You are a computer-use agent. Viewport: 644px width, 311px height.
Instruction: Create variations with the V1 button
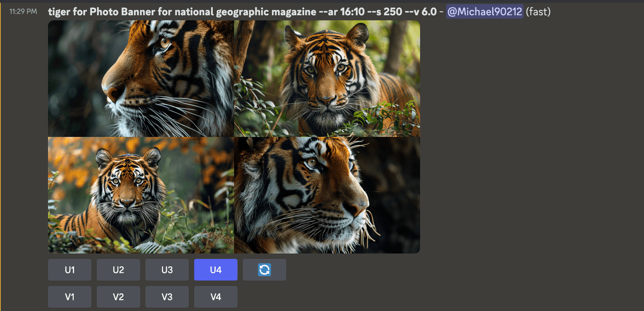click(70, 297)
